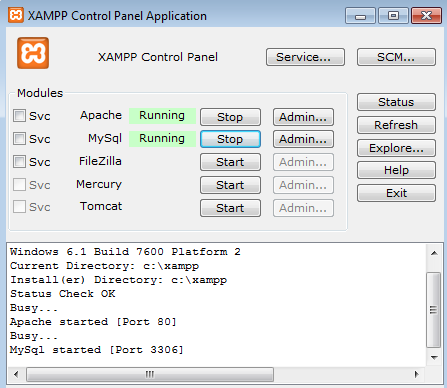The height and width of the screenshot is (388, 447).
Task: Click Exit to quit XAMPP
Action: click(396, 193)
